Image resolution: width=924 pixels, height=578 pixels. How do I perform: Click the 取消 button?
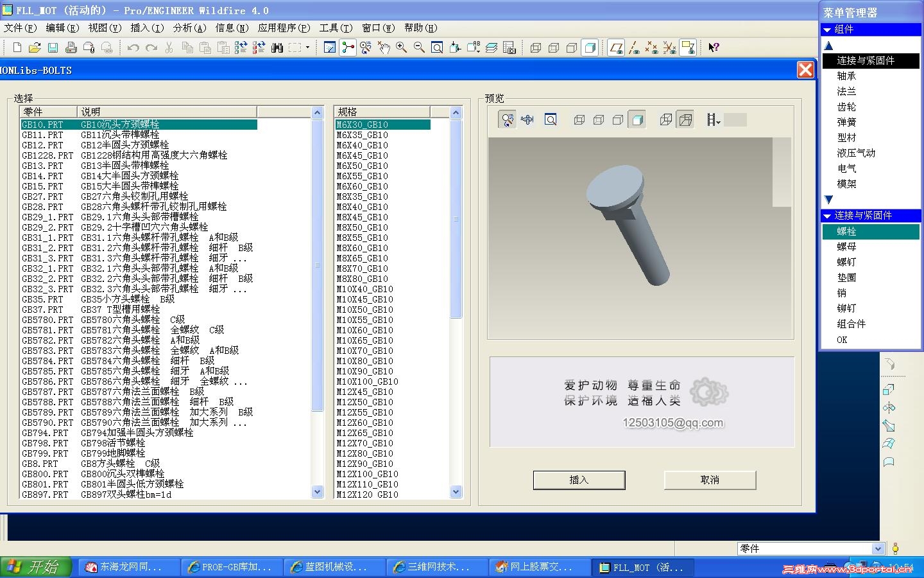[710, 480]
